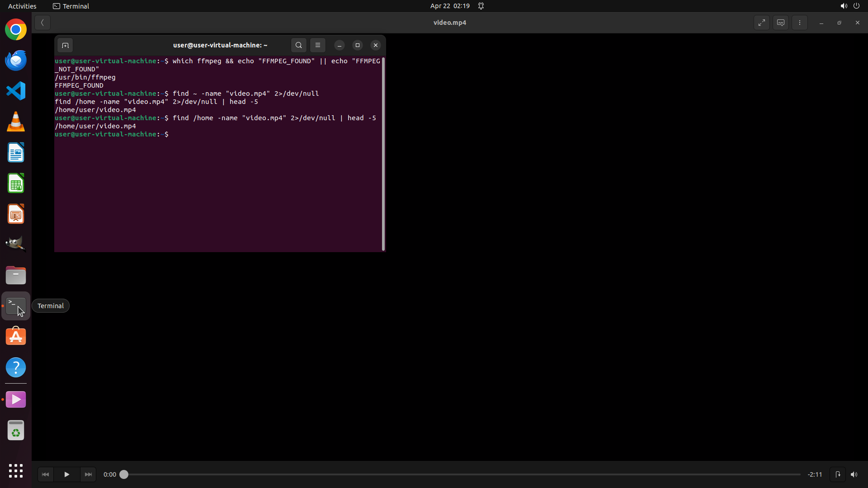
Task: Open the terminal search icon
Action: coord(299,45)
